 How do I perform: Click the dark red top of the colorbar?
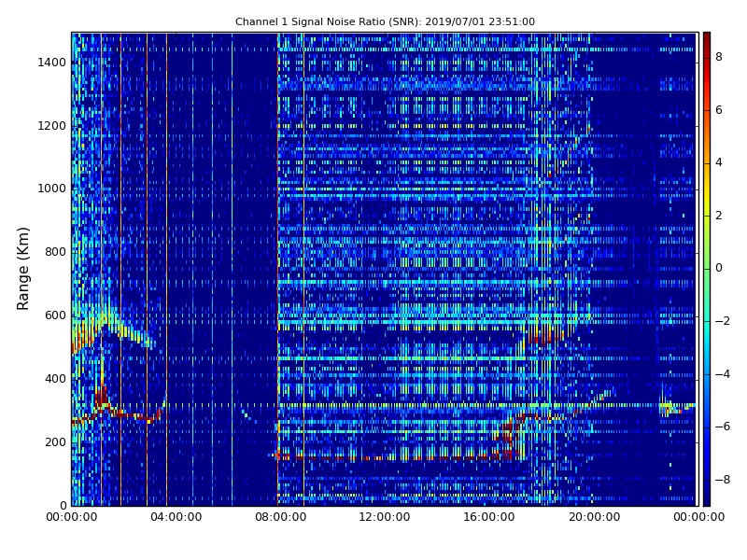click(x=707, y=36)
